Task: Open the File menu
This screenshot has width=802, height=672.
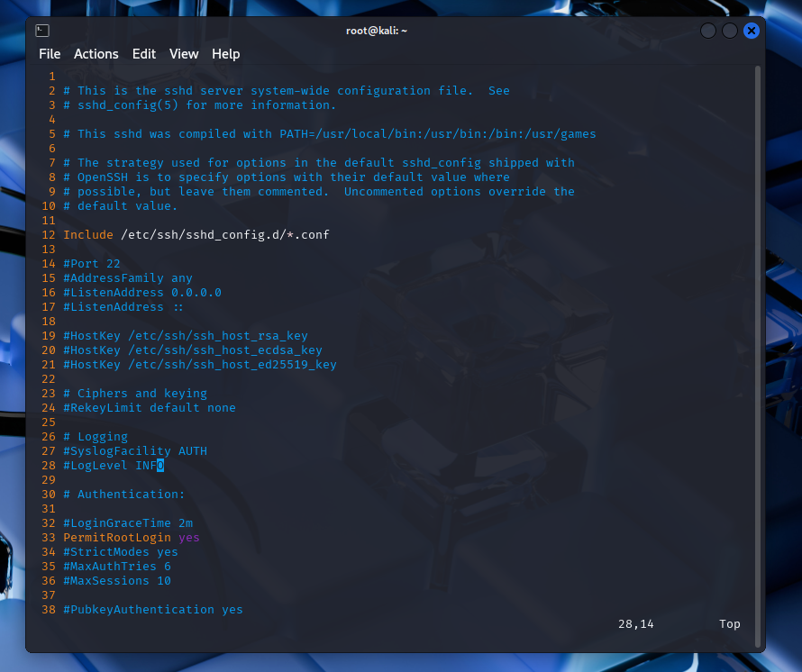Action: click(x=50, y=54)
